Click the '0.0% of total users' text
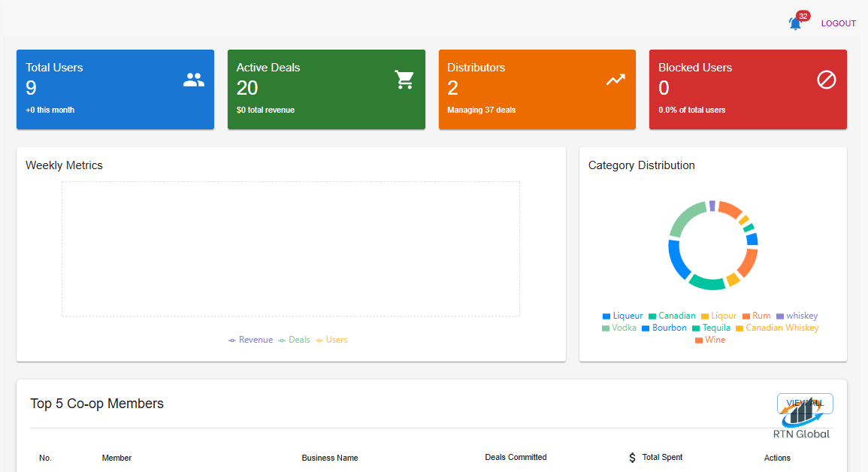The width and height of the screenshot is (868, 472). pos(692,110)
